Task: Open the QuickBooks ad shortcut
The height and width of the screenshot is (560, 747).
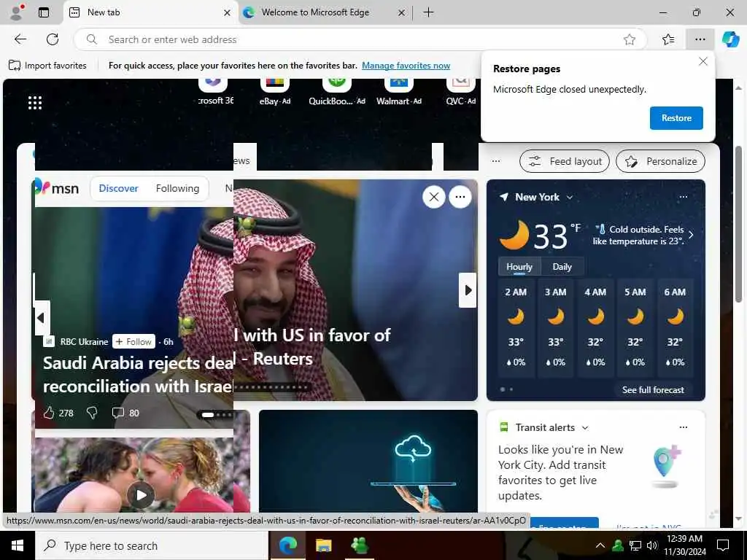Action: tap(337, 93)
